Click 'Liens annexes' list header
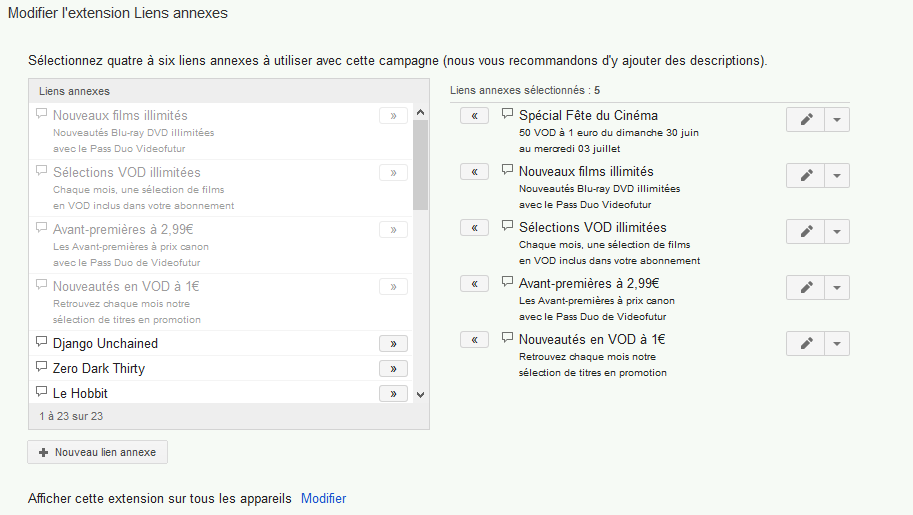This screenshot has height=515, width=913. click(x=75, y=91)
